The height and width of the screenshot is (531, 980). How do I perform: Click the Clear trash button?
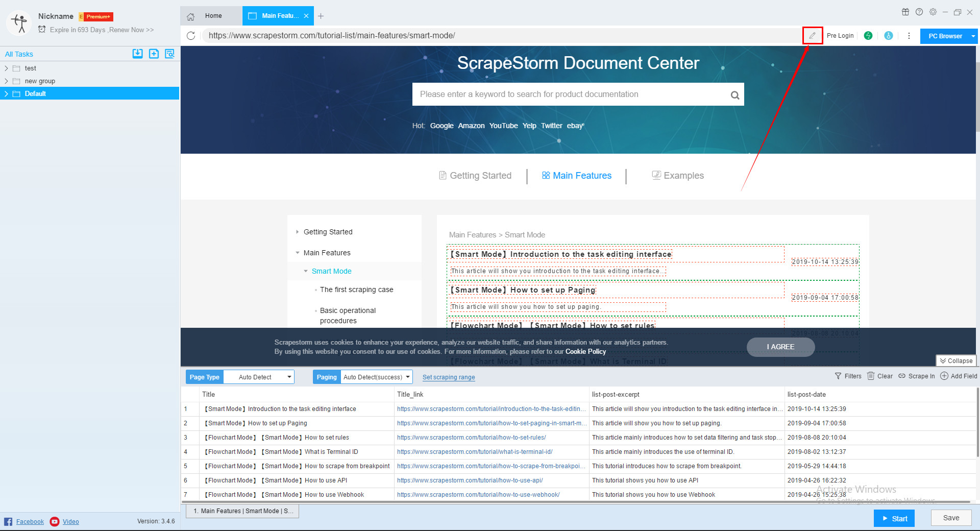pyautogui.click(x=880, y=376)
